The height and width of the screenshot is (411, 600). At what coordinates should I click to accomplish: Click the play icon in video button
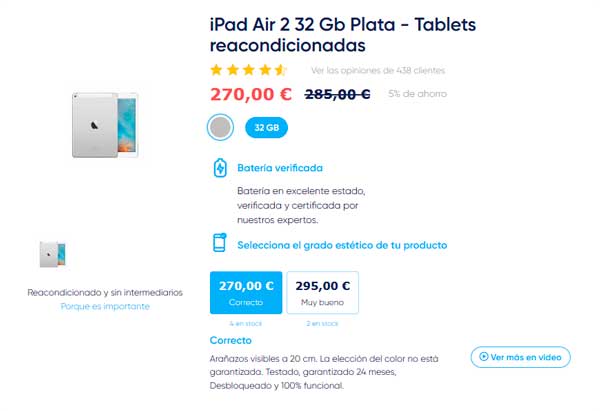tap(484, 357)
